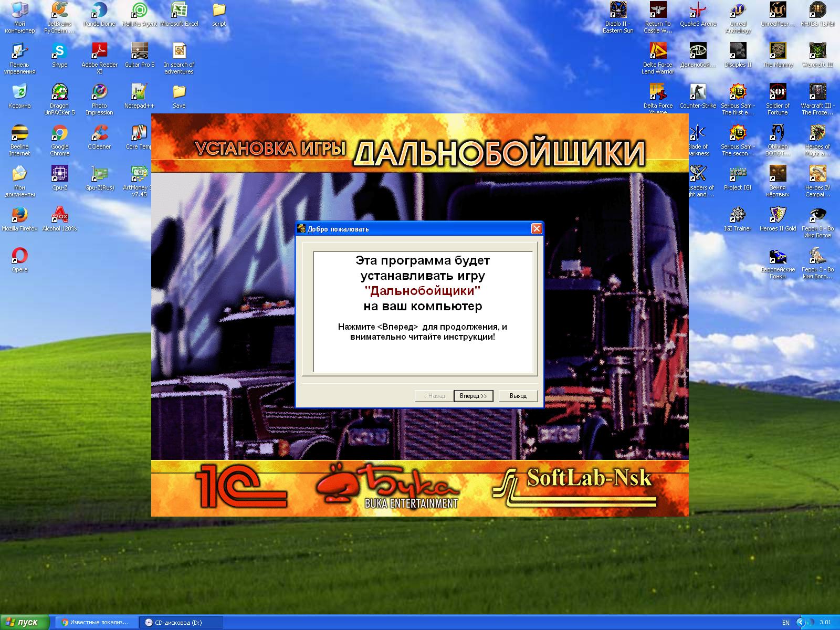Launch Counter-Strike desktop shortcut
The image size is (840, 630).
pos(698,96)
